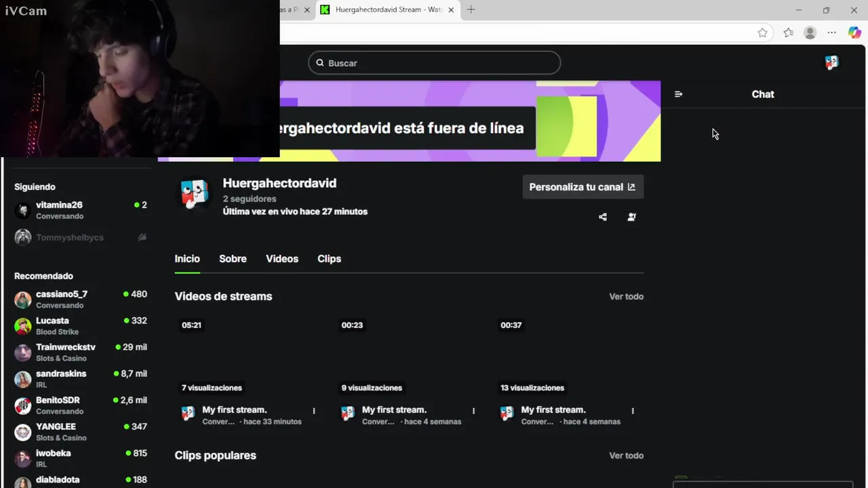This screenshot has height=488, width=868.
Task: Click the iwobeka avatar
Action: 23,459
